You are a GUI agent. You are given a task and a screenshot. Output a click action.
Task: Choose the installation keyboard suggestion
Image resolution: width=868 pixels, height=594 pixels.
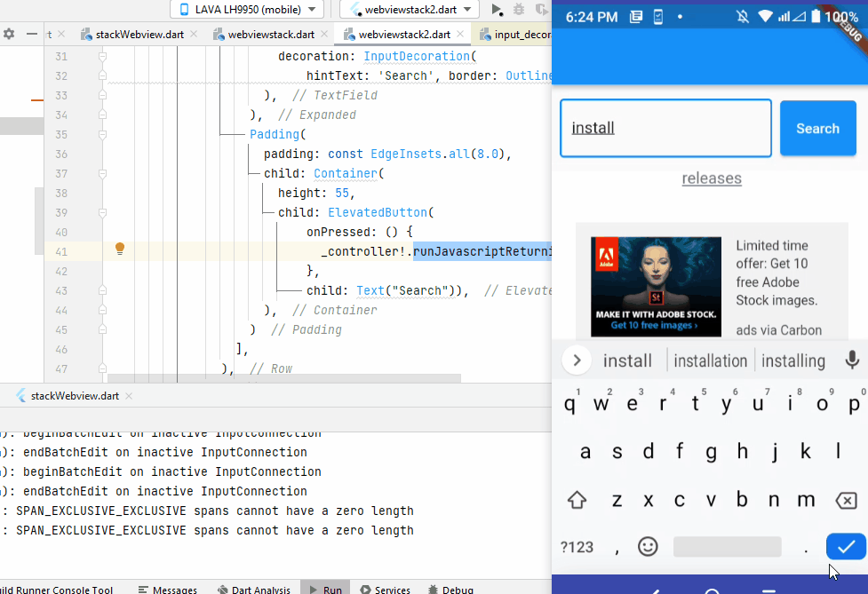coord(710,360)
